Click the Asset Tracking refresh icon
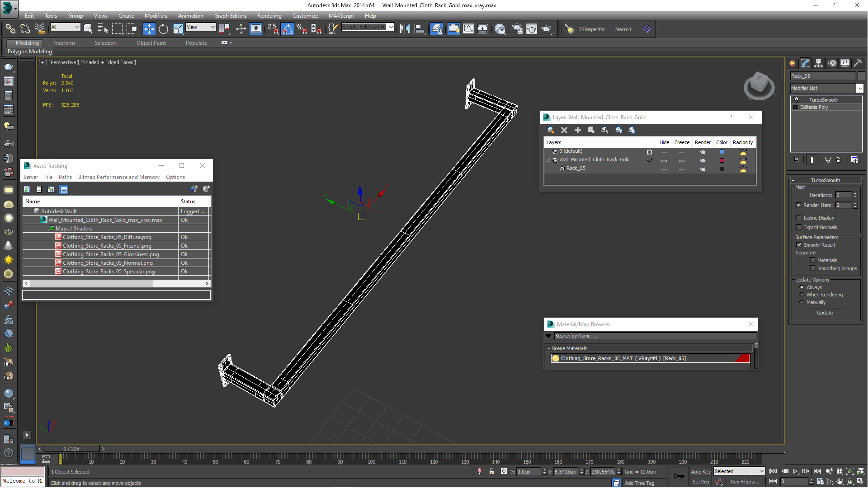This screenshot has width=868, height=488. coord(27,189)
